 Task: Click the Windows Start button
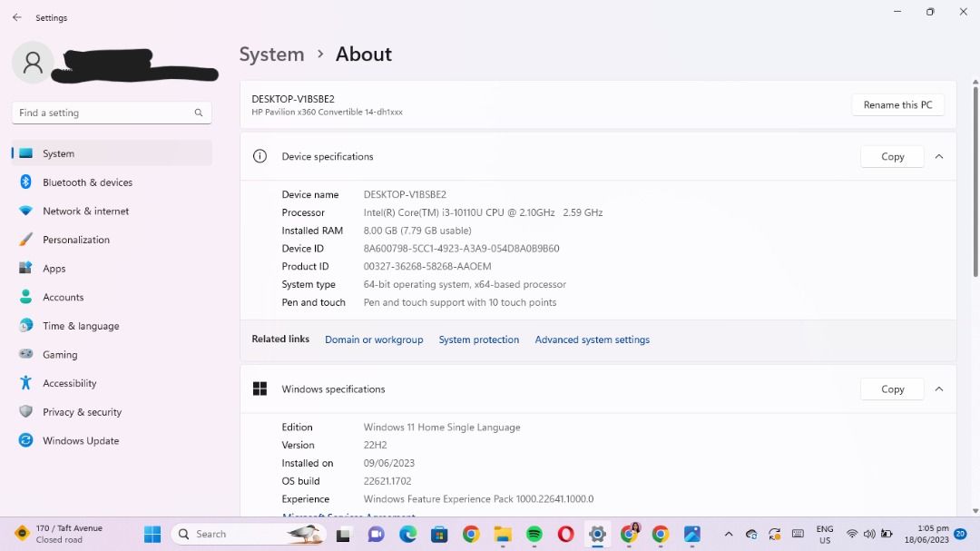pos(152,535)
